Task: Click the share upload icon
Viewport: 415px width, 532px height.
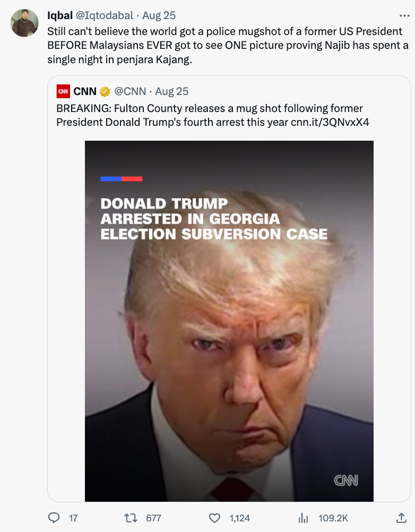Action: click(401, 518)
